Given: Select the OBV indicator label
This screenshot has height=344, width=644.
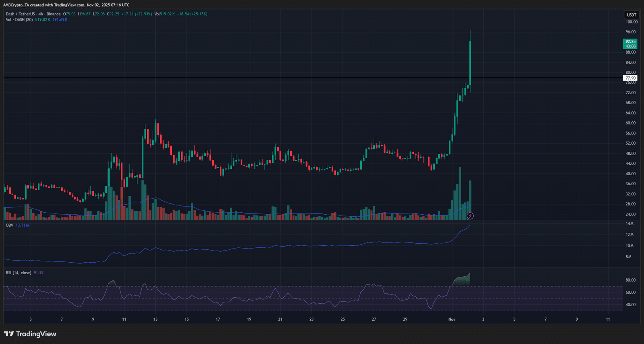Looking at the screenshot, I should pyautogui.click(x=10, y=225).
